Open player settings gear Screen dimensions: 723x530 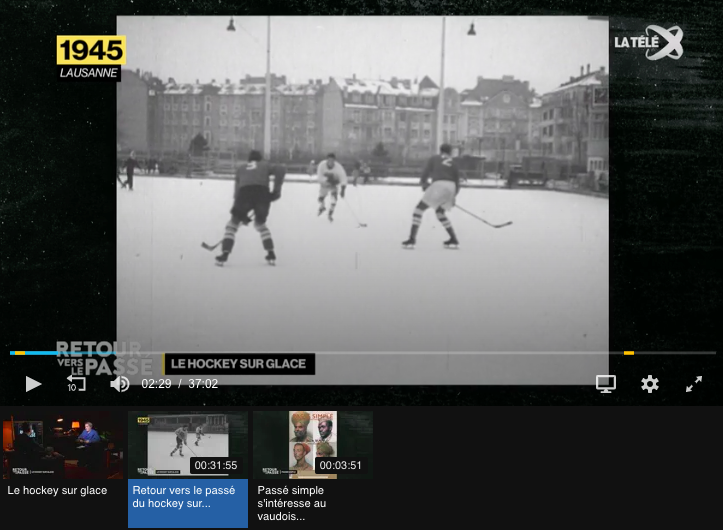(650, 383)
